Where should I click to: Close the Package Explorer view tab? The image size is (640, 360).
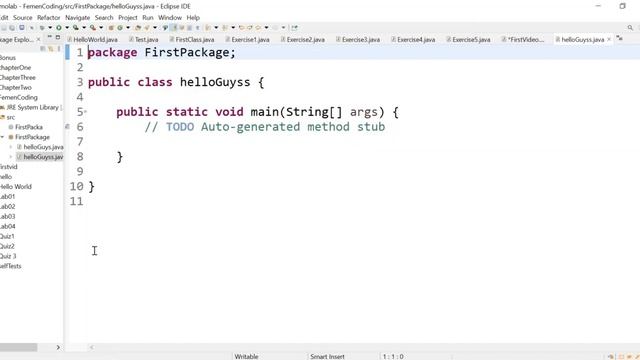pyautogui.click(x=38, y=39)
